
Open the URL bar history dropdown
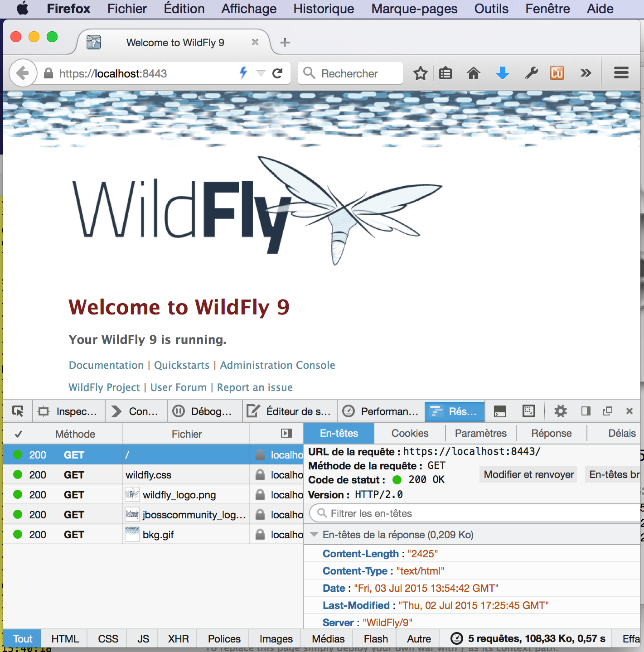pyautogui.click(x=261, y=73)
